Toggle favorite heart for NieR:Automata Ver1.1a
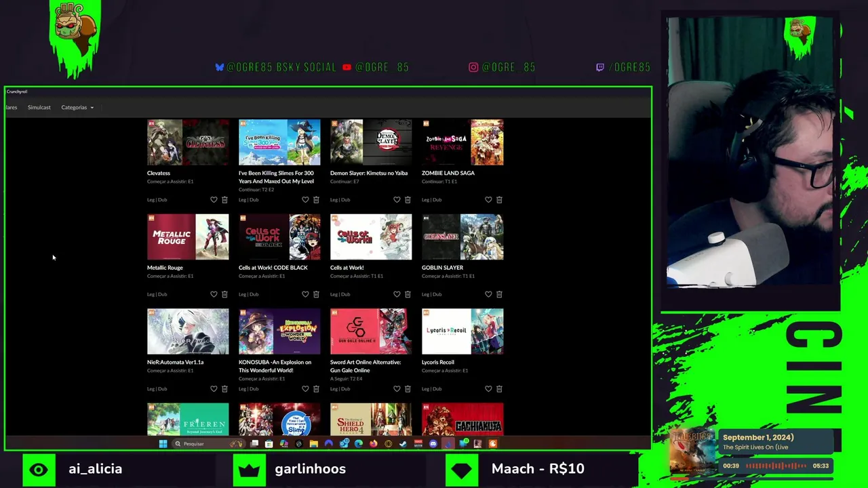This screenshot has width=868, height=488. [214, 389]
